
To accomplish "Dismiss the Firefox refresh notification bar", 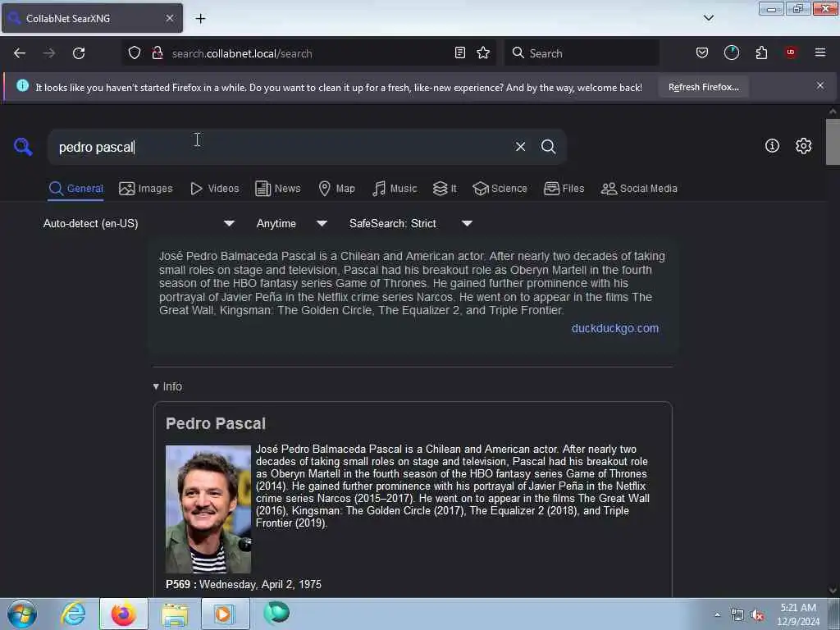I will [820, 85].
